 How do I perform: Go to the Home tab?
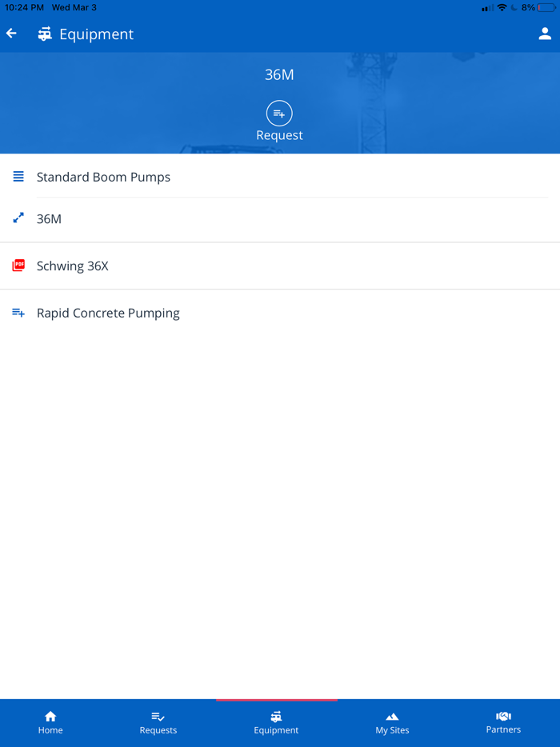pyautogui.click(x=50, y=723)
